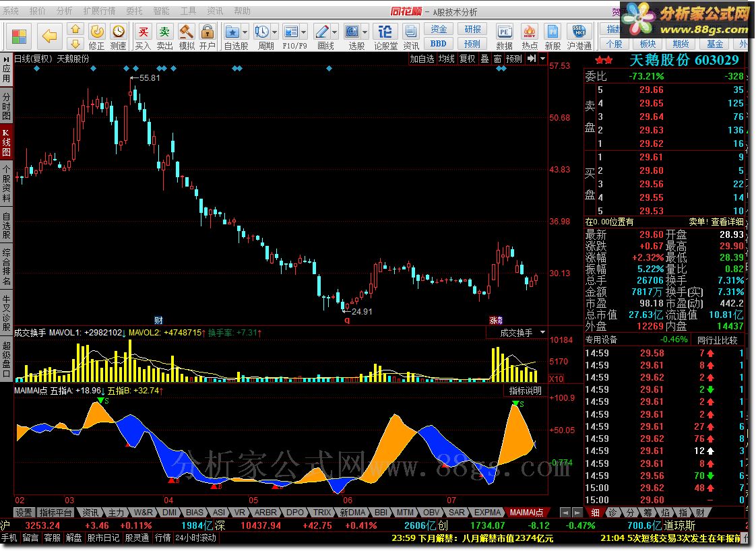Click the 设置 settings button at bottom
This screenshot has height=551, width=756.
click(24, 513)
